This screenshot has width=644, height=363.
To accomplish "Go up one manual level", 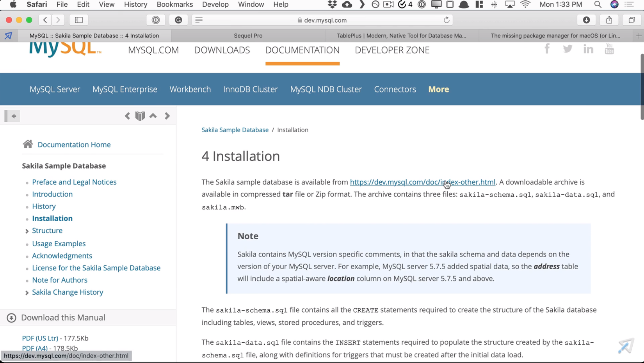I will 153,116.
